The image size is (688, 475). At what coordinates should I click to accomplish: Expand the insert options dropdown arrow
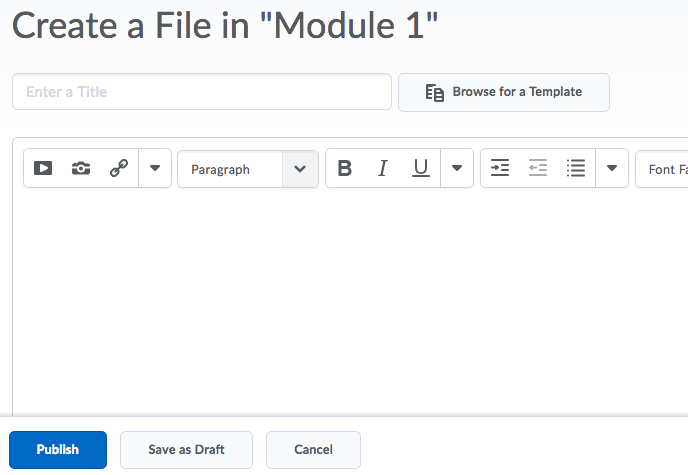point(154,169)
